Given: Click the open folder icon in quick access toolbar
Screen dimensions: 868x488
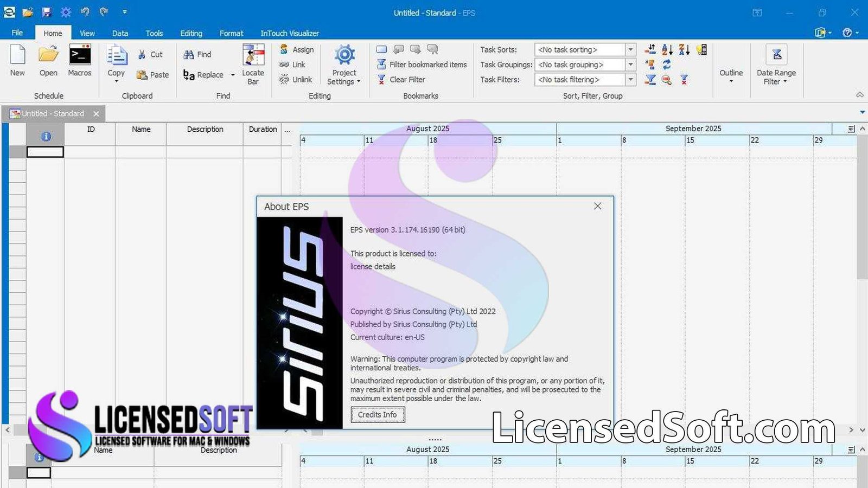Looking at the screenshot, I should coord(28,12).
